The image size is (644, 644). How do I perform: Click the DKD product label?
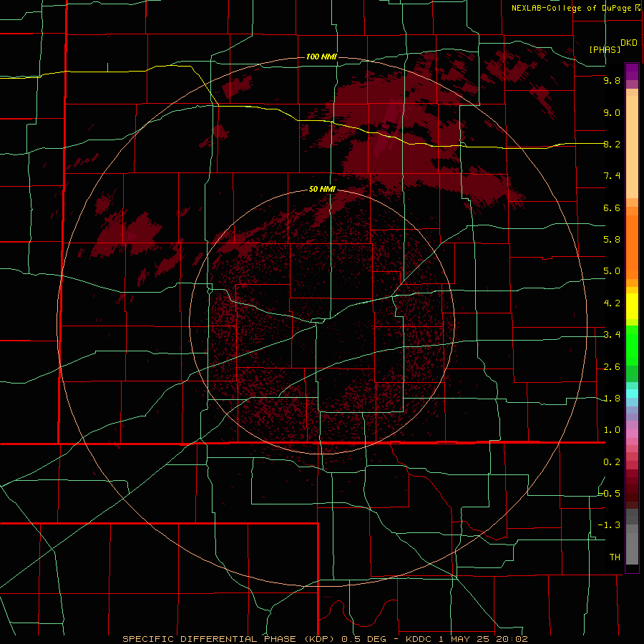628,43
